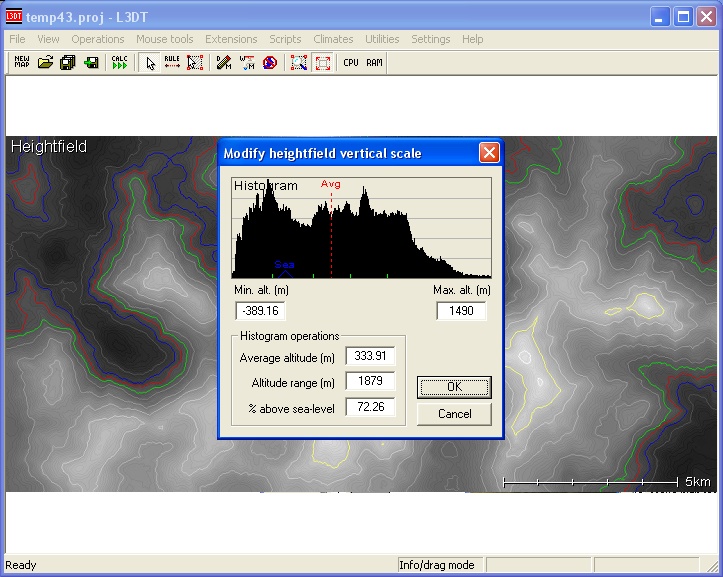Click the green arrow disk export icon
723x577 pixels.
pos(91,62)
